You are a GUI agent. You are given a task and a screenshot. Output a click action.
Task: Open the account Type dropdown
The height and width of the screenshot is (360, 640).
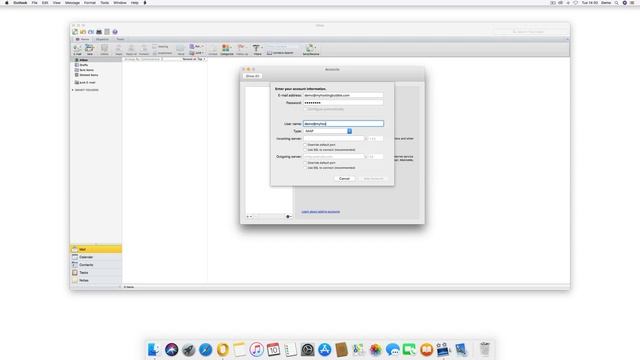point(327,131)
